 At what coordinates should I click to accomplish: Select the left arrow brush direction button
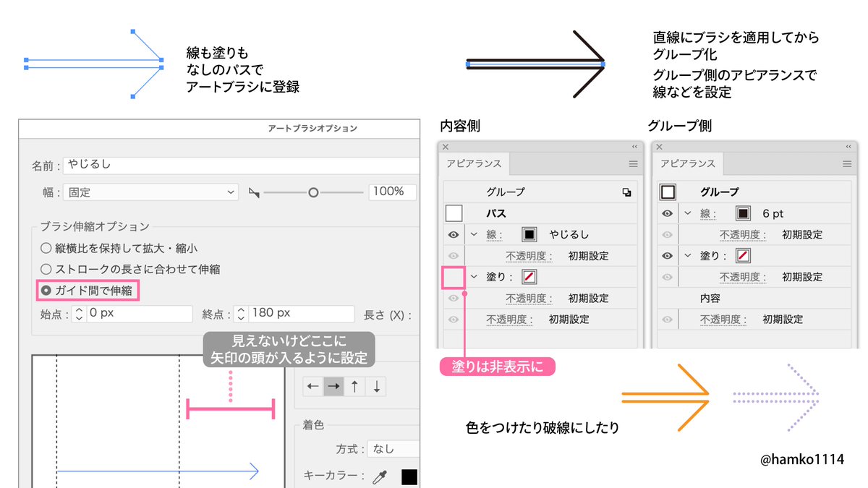[x=313, y=386]
